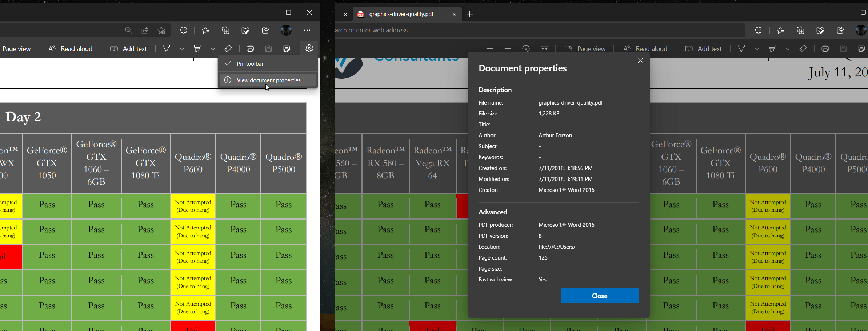Focus the address bar in right window

click(x=540, y=30)
